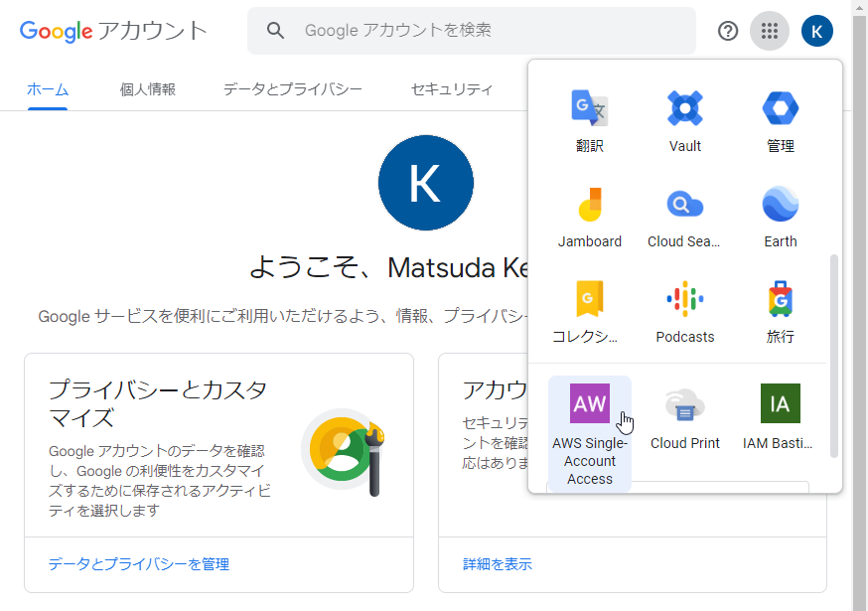Select the ホーム tab
This screenshot has width=868, height=611.
tap(48, 89)
